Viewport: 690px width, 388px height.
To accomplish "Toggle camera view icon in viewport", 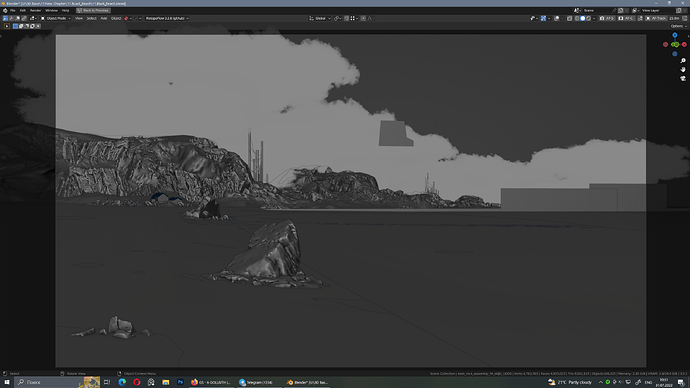I will (683, 78).
